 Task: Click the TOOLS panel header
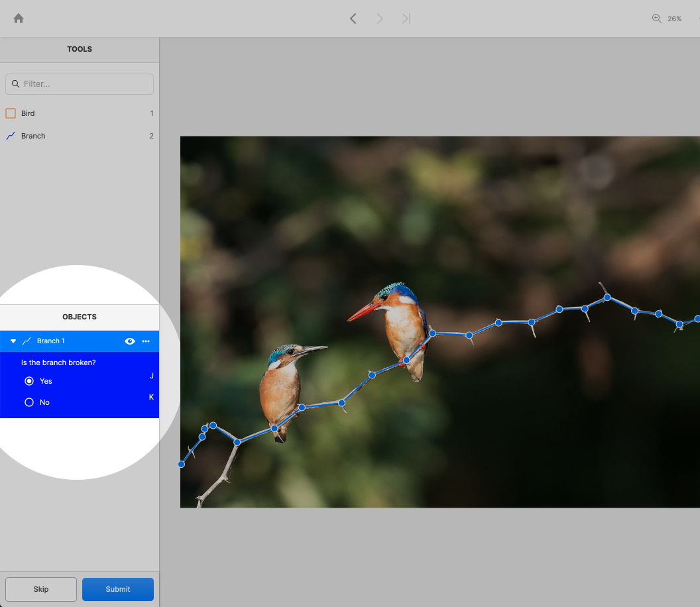(80, 49)
